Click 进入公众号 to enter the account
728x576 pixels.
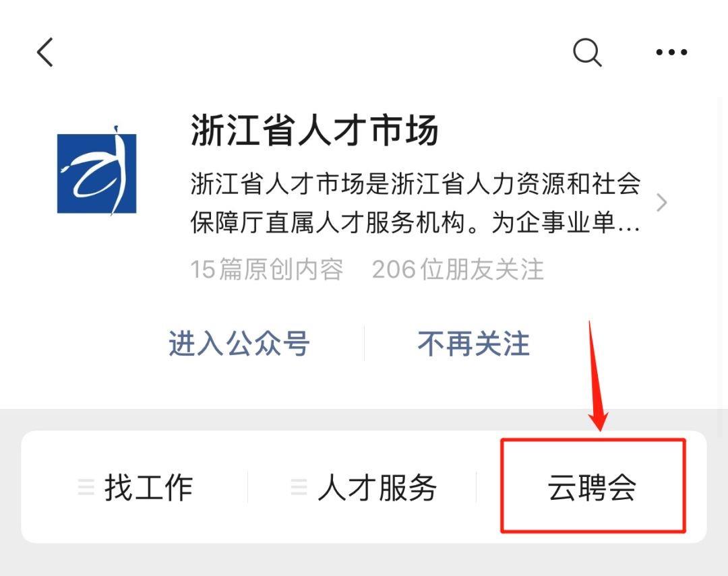(x=239, y=344)
